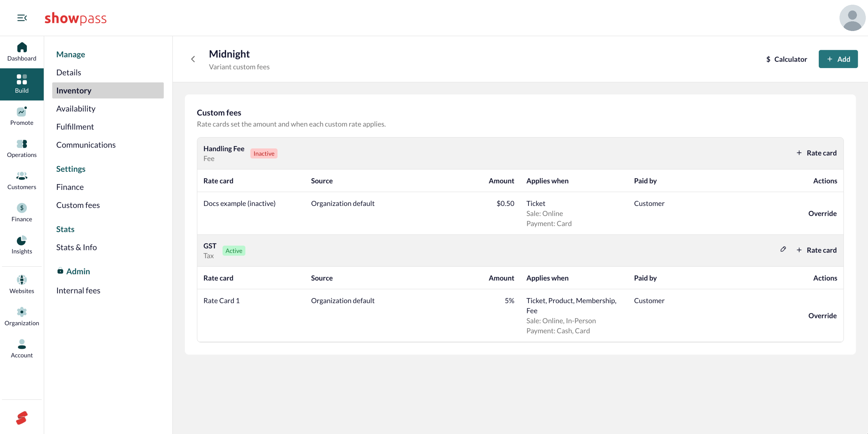Edit the GST fee with the pencil icon
This screenshot has width=868, height=434.
point(783,249)
